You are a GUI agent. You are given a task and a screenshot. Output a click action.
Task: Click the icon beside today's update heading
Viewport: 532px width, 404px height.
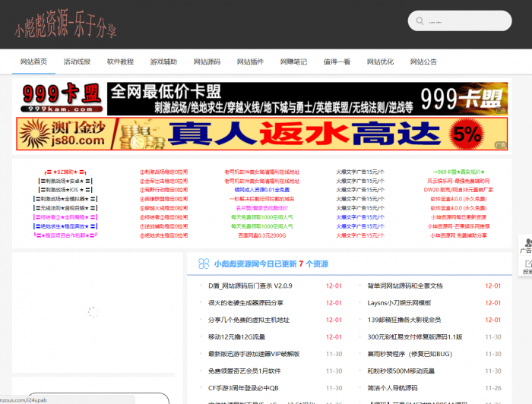tap(203, 264)
